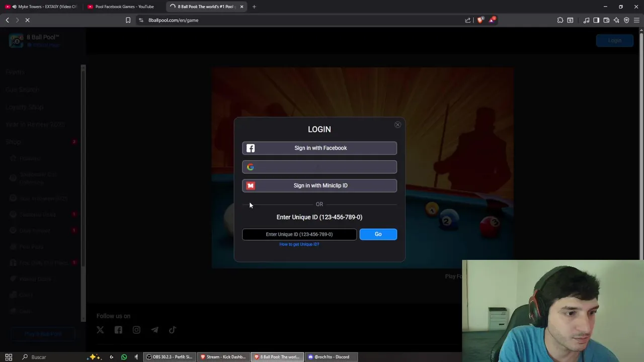Image resolution: width=644 pixels, height=362 pixels.
Task: Share this page via the share icon
Action: [x=468, y=20]
